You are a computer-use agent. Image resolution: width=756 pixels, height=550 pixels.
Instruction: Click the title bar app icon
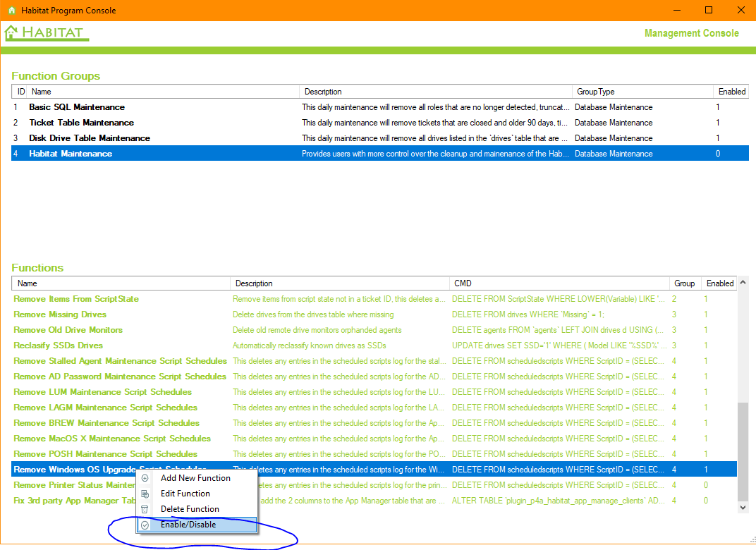pyautogui.click(x=11, y=11)
